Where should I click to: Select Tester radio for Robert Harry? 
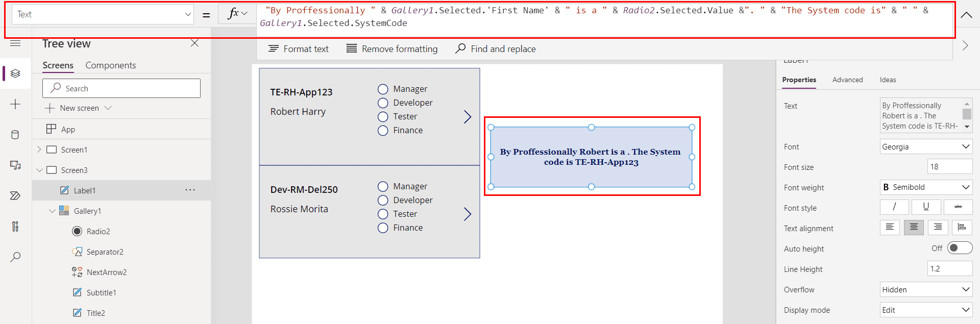383,117
